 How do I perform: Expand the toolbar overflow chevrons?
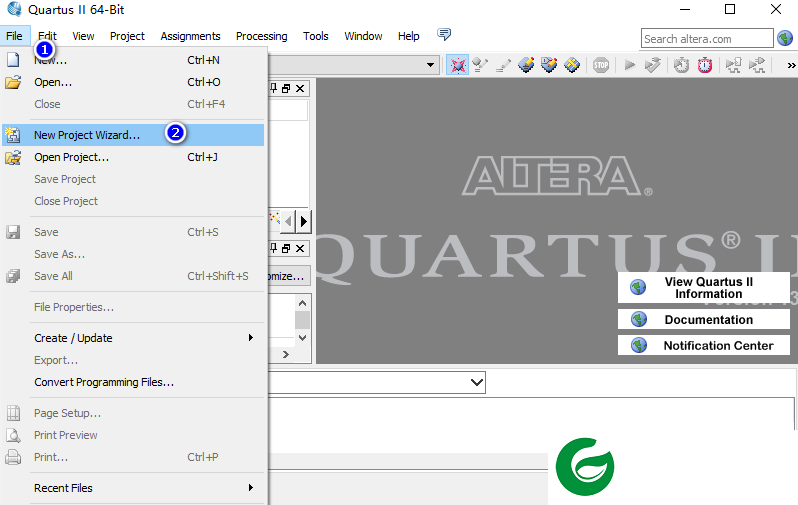pos(791,65)
